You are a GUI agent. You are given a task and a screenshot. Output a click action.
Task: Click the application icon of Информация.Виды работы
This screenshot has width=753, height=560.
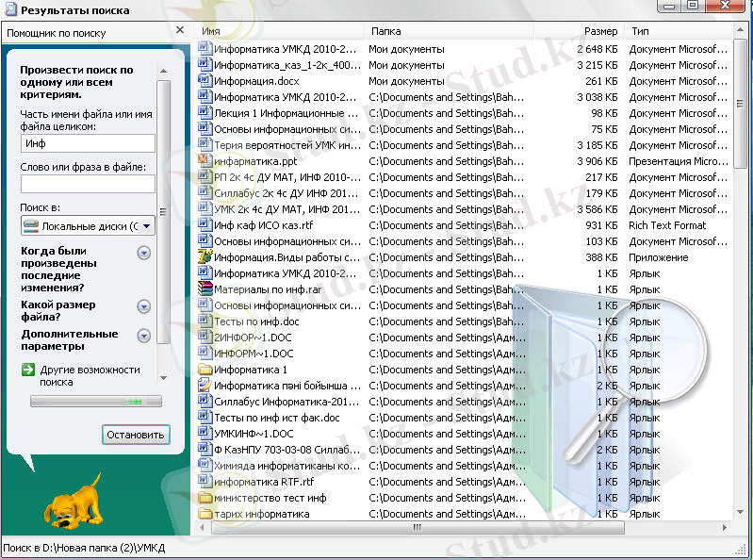pos(205,257)
